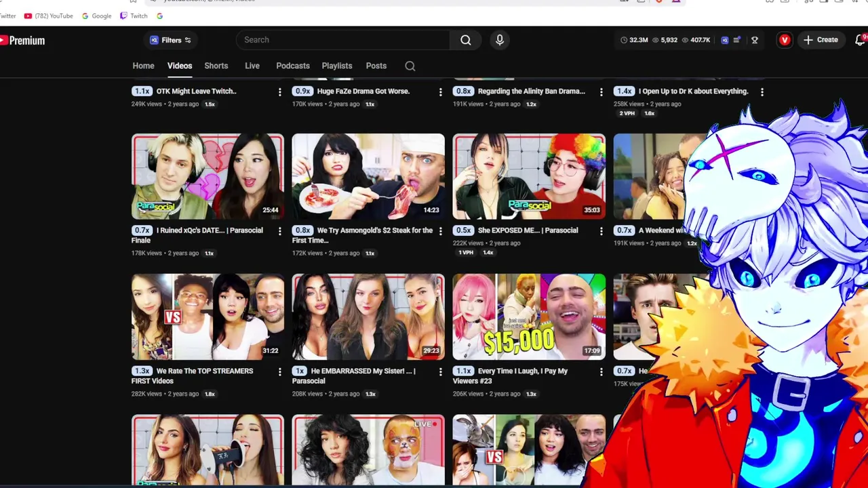Click 0.9x badge on Huge FaZe Drama
Viewport: 868px width, 488px height.
click(x=302, y=91)
